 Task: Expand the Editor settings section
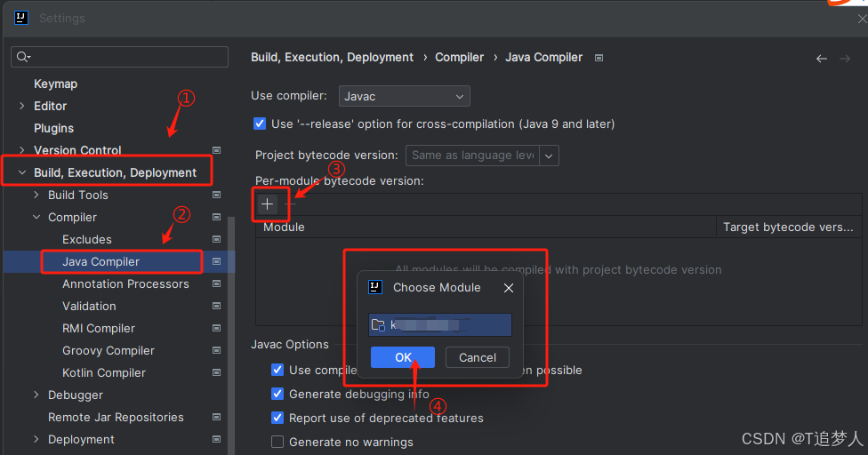pyautogui.click(x=22, y=106)
